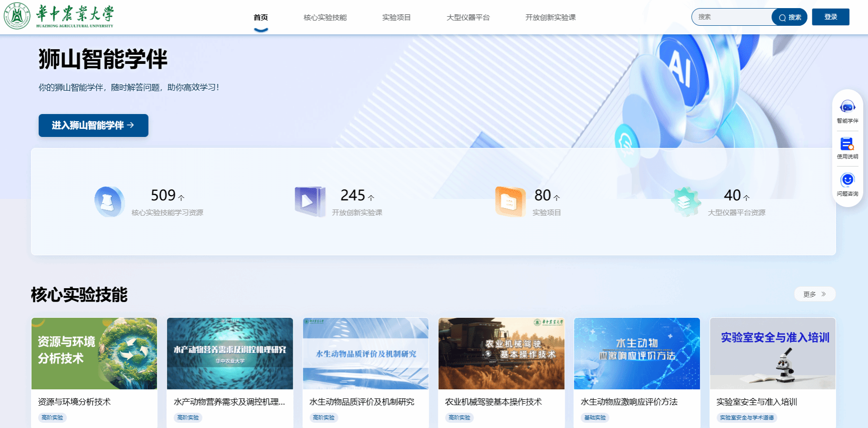
Task: Open the 资源与环境分析技术 course thumbnail
Action: pos(94,354)
